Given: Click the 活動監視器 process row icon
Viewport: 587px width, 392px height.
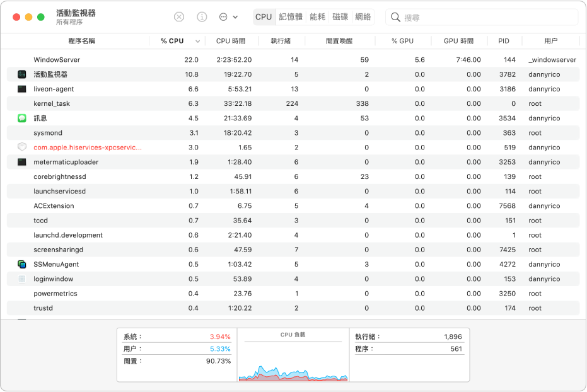Looking at the screenshot, I should [x=22, y=74].
